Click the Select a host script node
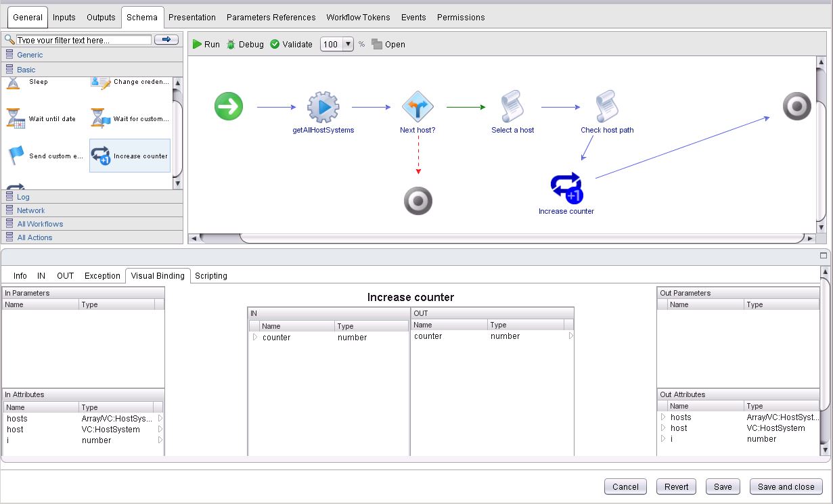The image size is (833, 504). pos(512,108)
